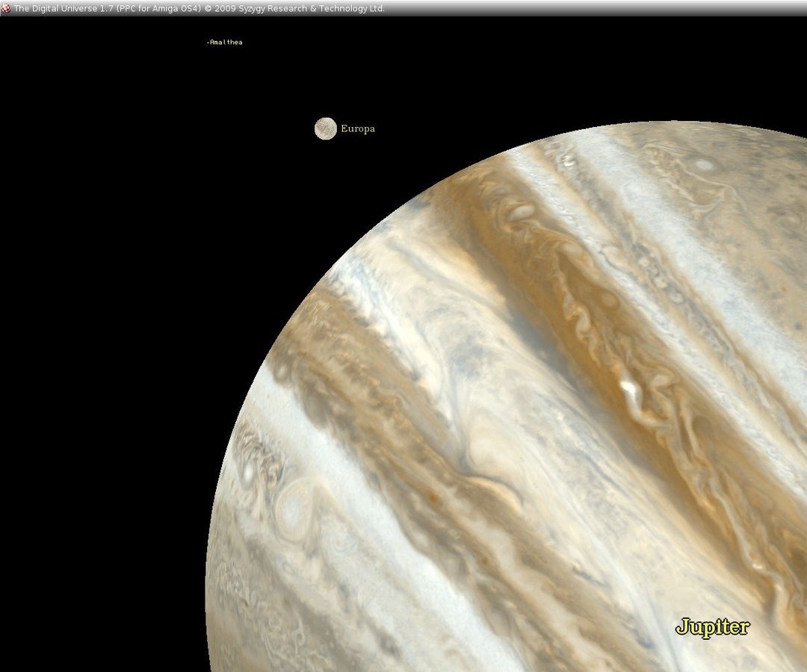Click the curled eddy atop Jupiter's brown belt
Viewport: 807px width, 672px height.
518,213
